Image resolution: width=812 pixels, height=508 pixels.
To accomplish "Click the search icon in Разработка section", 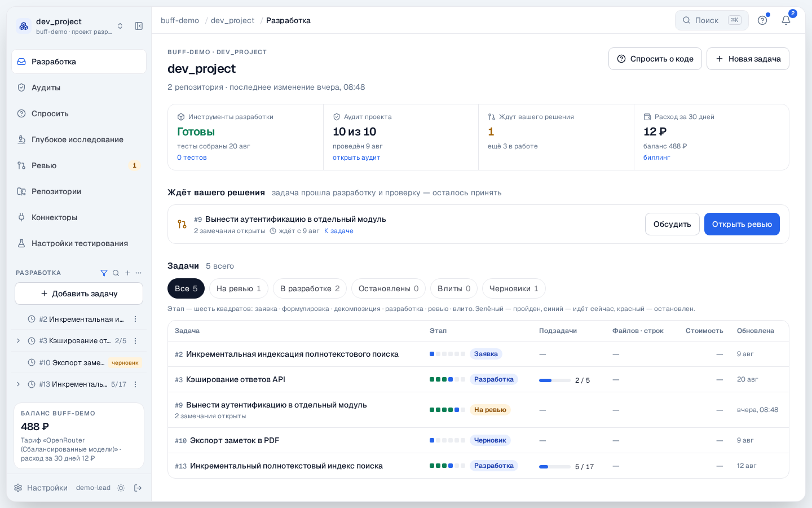I will click(116, 273).
